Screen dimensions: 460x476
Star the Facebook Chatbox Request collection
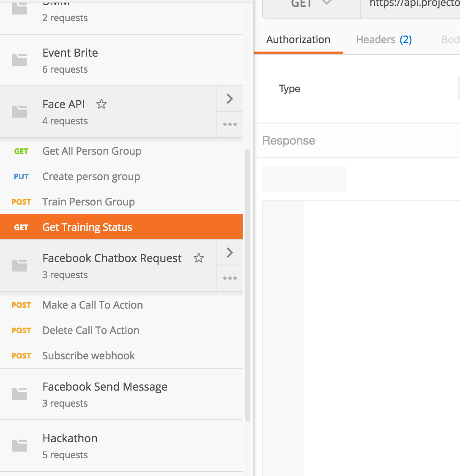pos(199,258)
